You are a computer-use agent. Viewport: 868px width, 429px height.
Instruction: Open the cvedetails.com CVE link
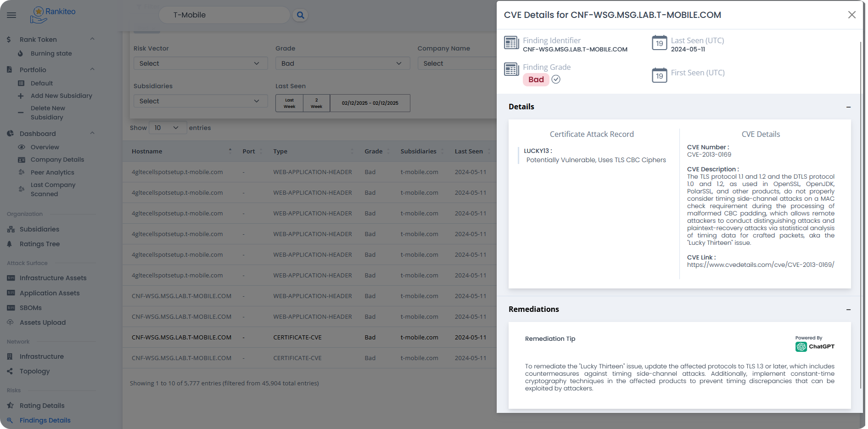coord(760,265)
